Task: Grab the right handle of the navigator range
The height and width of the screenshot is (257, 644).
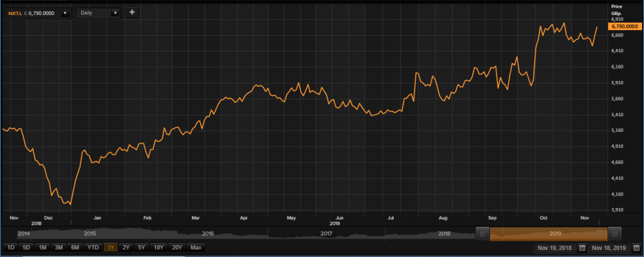Action: click(615, 234)
